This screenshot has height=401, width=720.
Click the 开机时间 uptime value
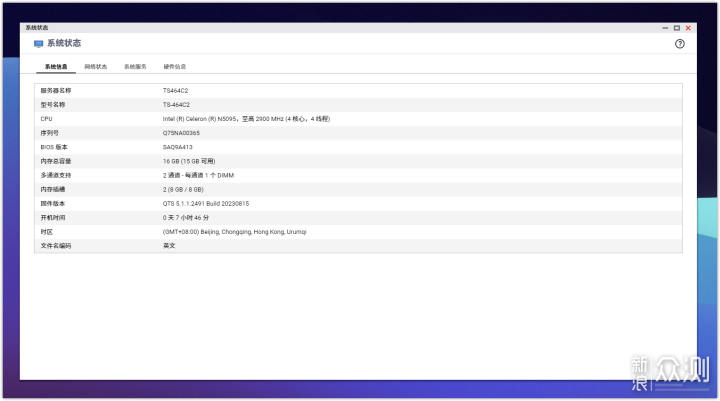(188, 217)
